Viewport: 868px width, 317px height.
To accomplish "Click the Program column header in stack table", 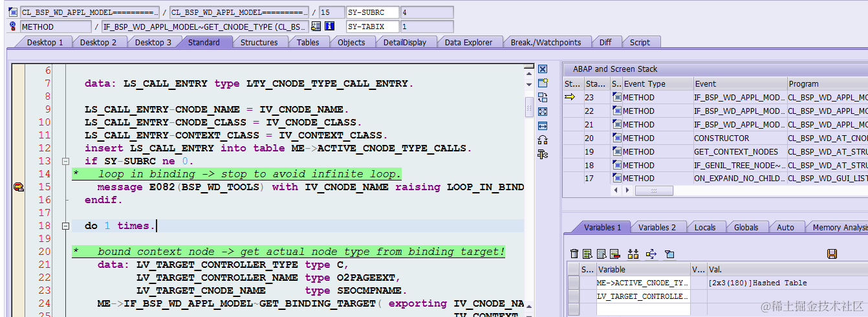I will (828, 83).
